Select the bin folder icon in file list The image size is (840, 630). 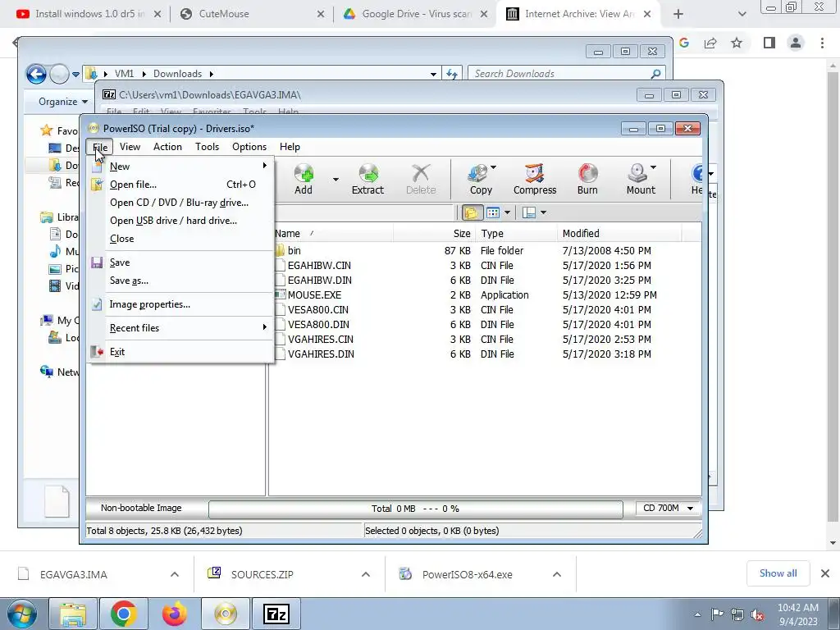coord(281,250)
